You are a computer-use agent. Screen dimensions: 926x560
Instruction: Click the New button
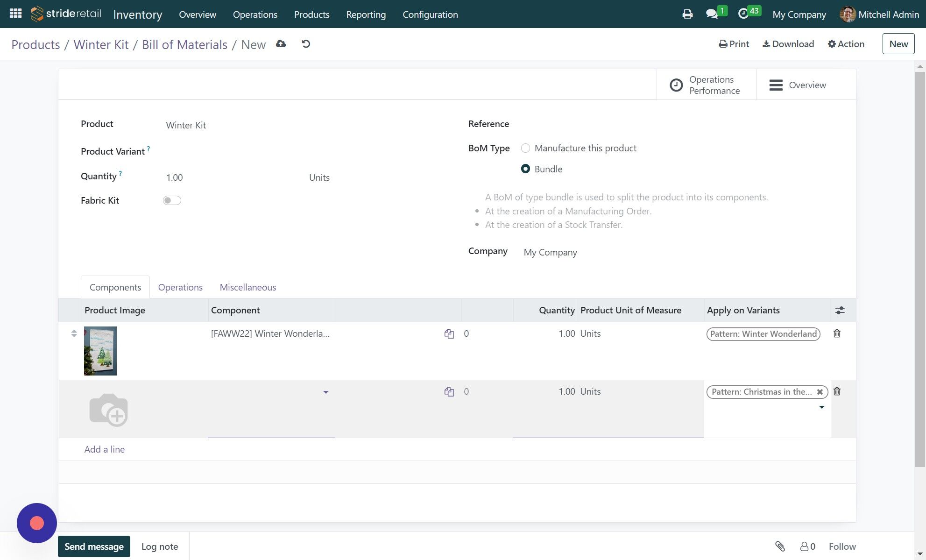pyautogui.click(x=898, y=44)
